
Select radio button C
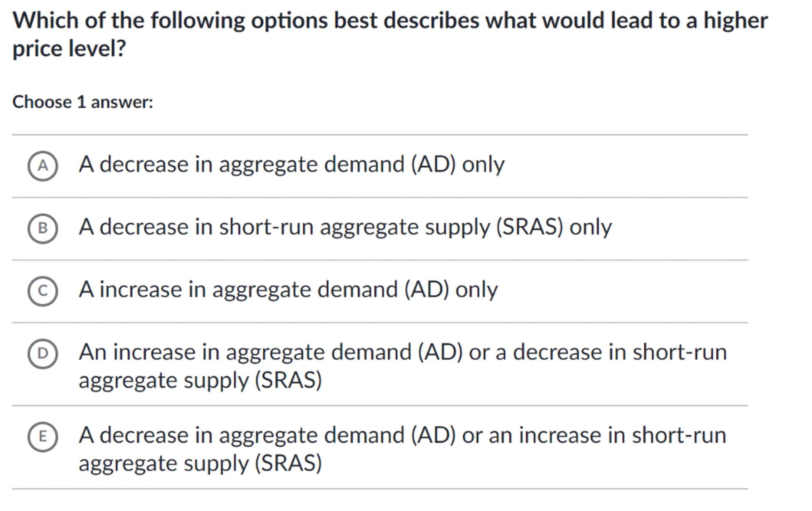(43, 291)
